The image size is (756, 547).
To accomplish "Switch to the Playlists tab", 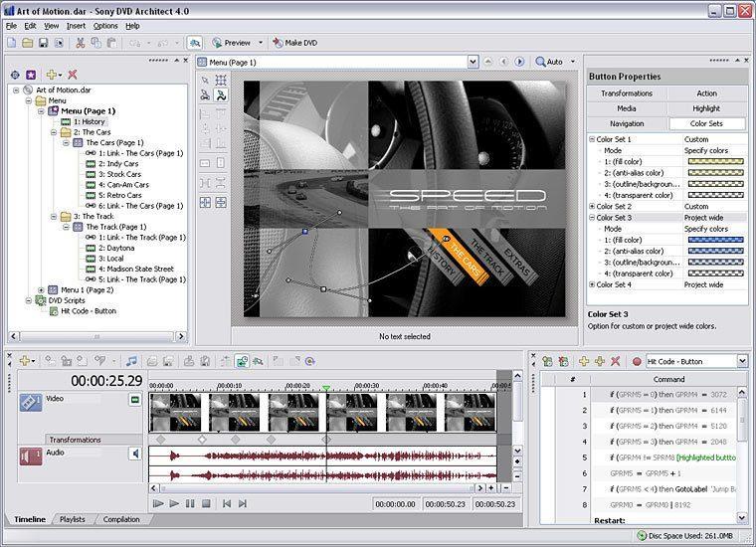I will tap(73, 519).
